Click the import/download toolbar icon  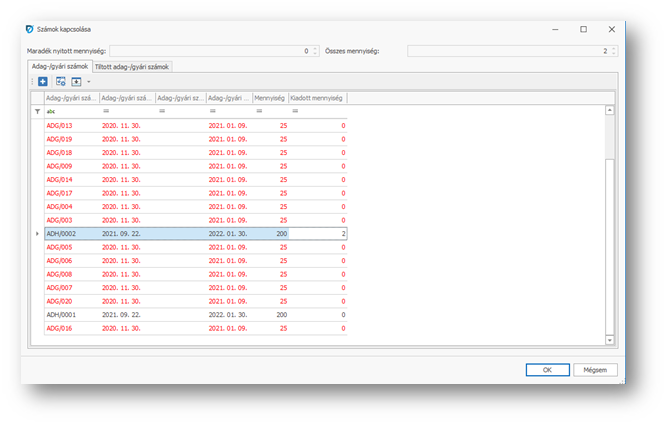76,81
